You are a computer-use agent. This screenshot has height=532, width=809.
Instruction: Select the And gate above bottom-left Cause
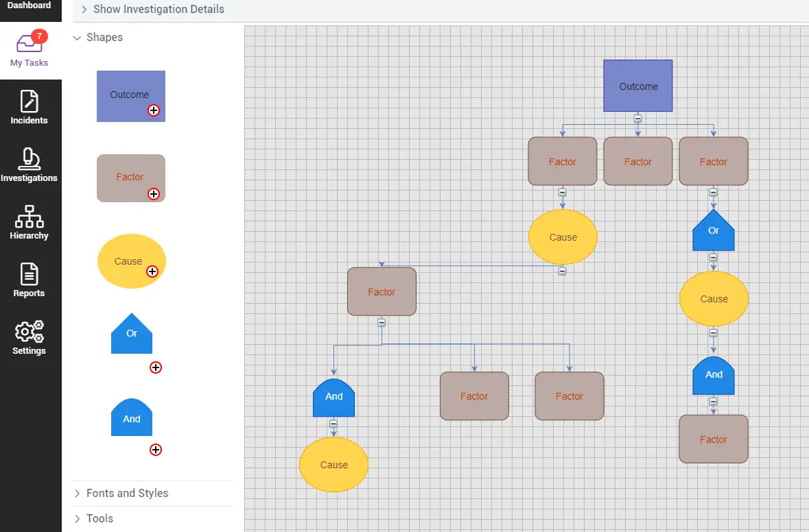pos(333,398)
